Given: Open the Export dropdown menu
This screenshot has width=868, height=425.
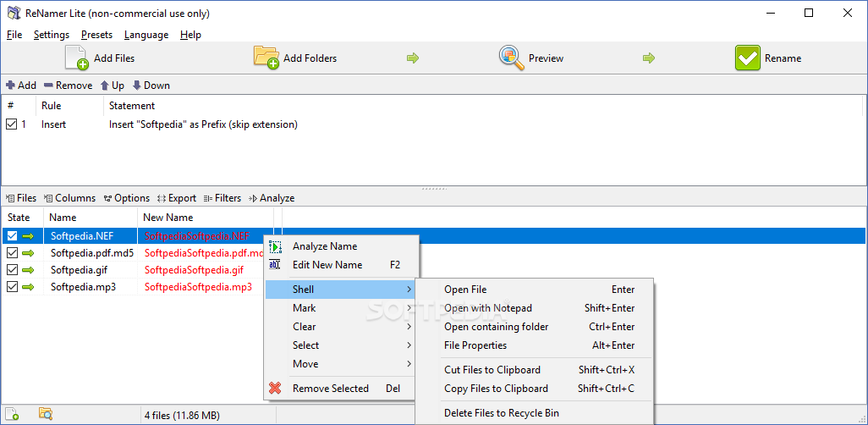Looking at the screenshot, I should (x=177, y=198).
